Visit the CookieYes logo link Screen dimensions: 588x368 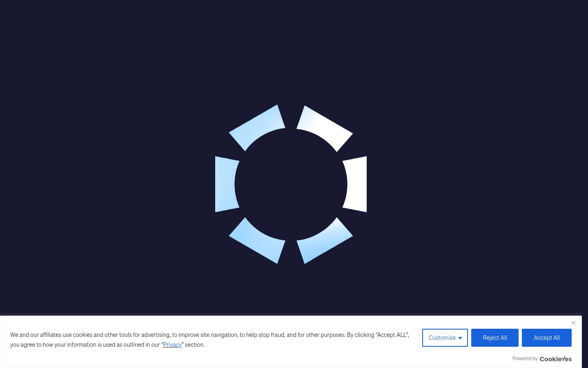(556, 359)
